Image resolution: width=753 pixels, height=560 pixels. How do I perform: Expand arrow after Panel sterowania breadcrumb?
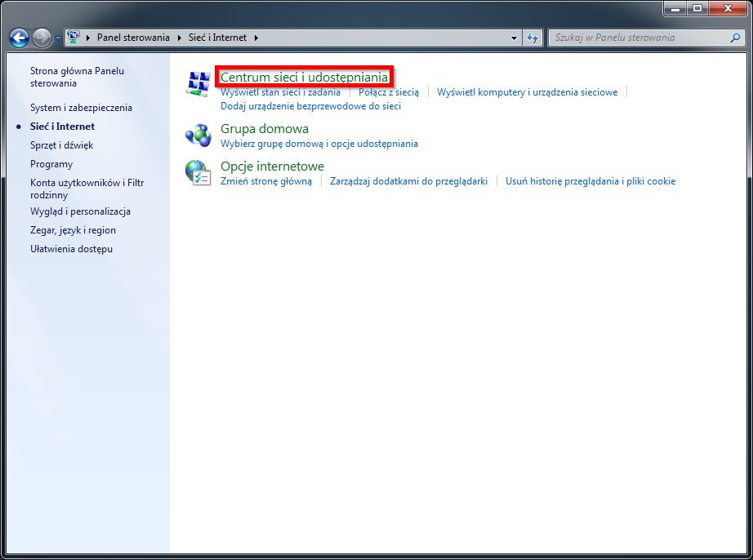coord(179,38)
